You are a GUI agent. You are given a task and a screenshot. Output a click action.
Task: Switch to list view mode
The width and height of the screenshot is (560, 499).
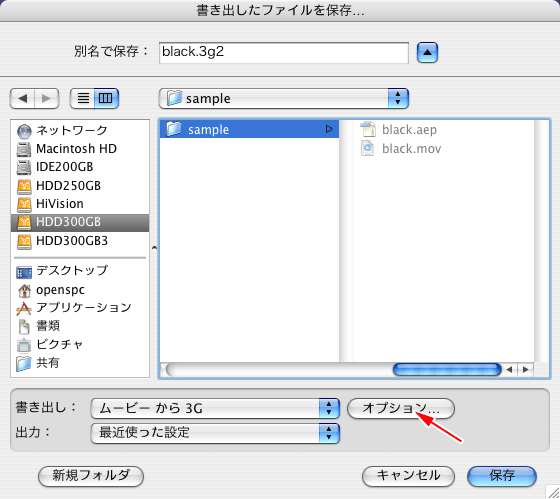click(x=82, y=98)
